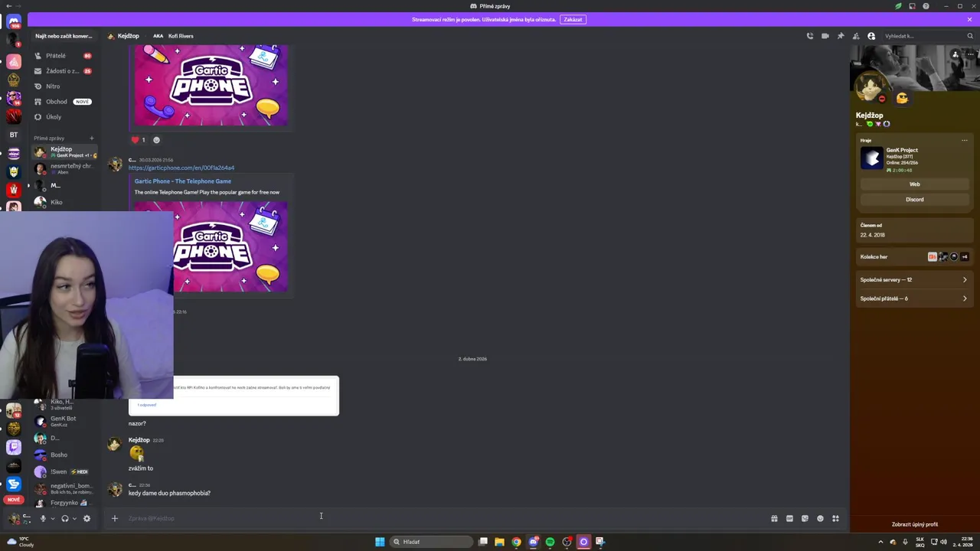Open Forgyynko direct message
The image size is (980, 551).
click(64, 503)
